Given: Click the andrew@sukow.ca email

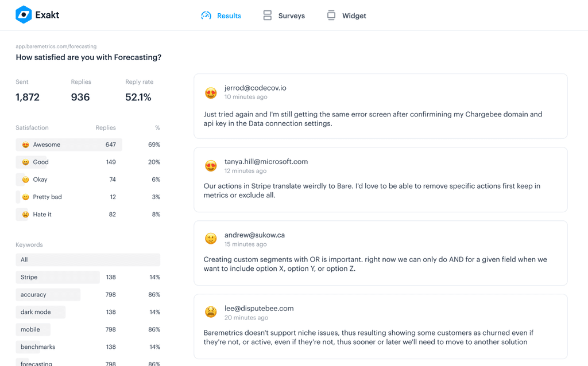Looking at the screenshot, I should click(x=254, y=235).
